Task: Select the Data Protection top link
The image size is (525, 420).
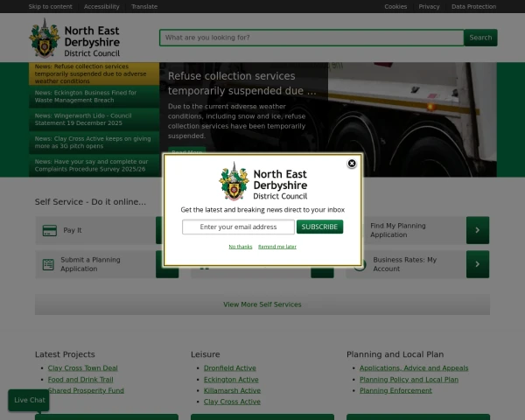Action: [x=473, y=6]
